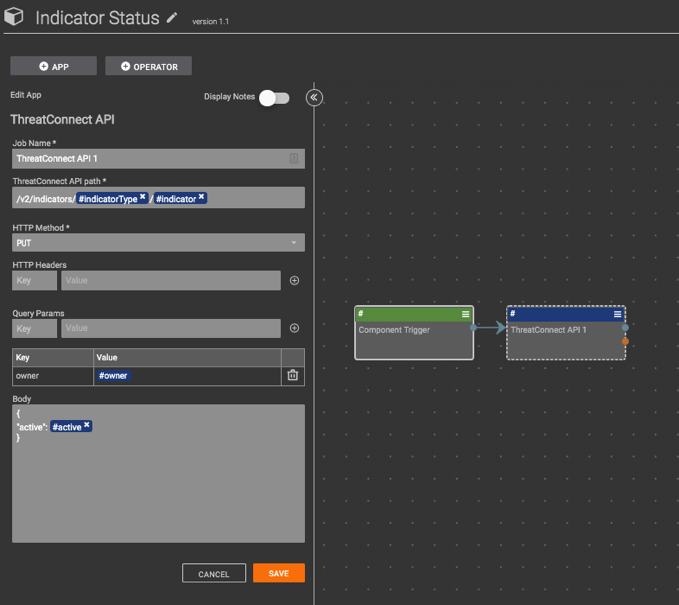Click the #owner value in table

click(x=113, y=375)
